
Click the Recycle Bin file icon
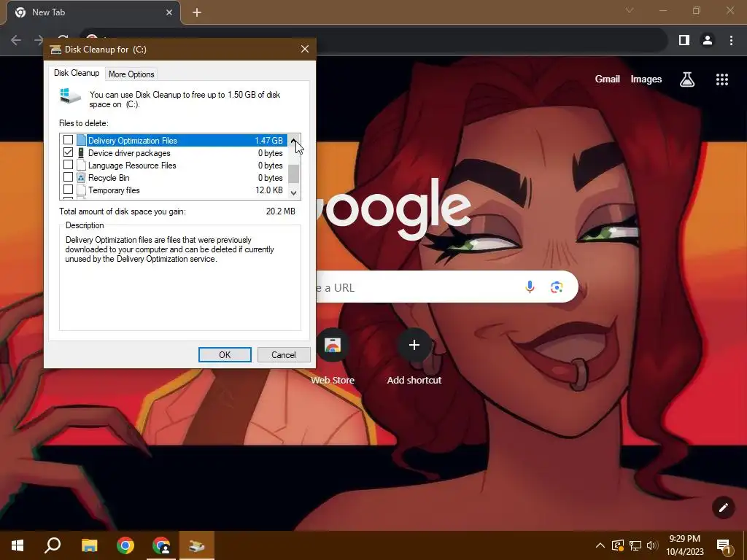81,178
